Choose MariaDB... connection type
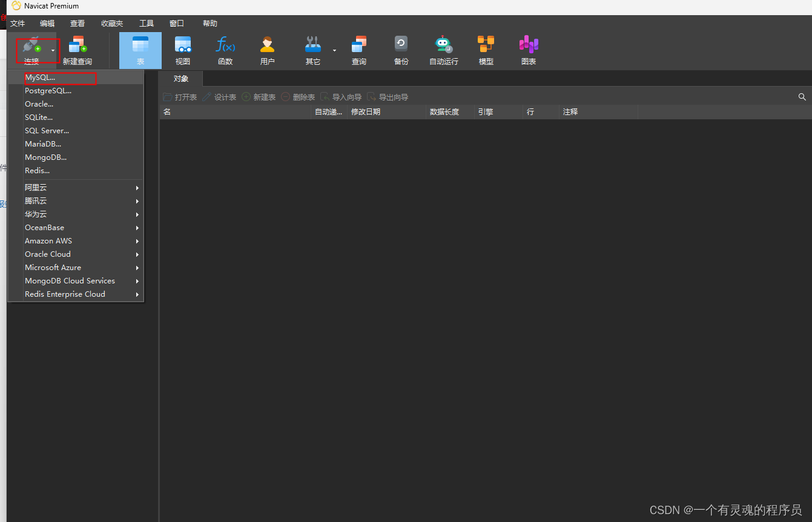The width and height of the screenshot is (812, 522). point(76,144)
